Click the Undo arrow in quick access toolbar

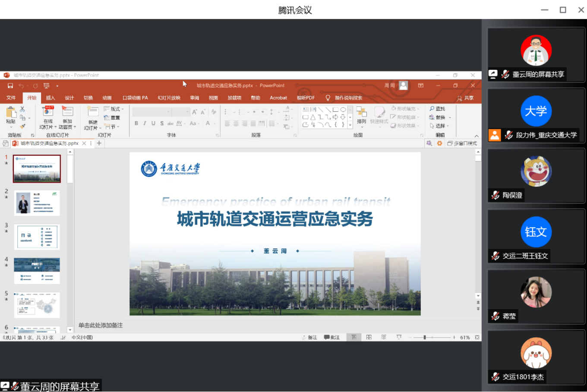21,86
